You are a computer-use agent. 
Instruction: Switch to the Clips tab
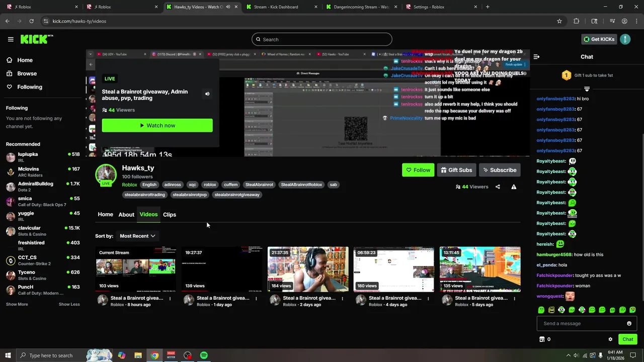coord(170,215)
